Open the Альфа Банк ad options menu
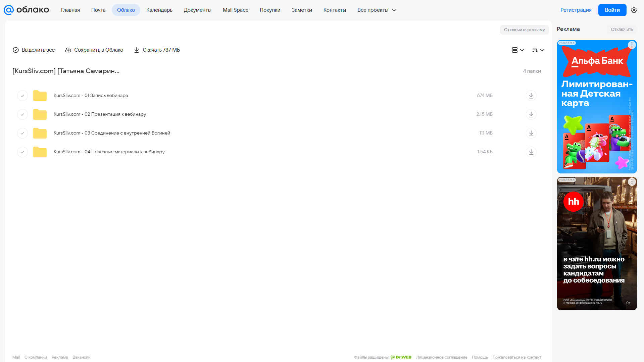The height and width of the screenshot is (362, 644). (x=632, y=45)
